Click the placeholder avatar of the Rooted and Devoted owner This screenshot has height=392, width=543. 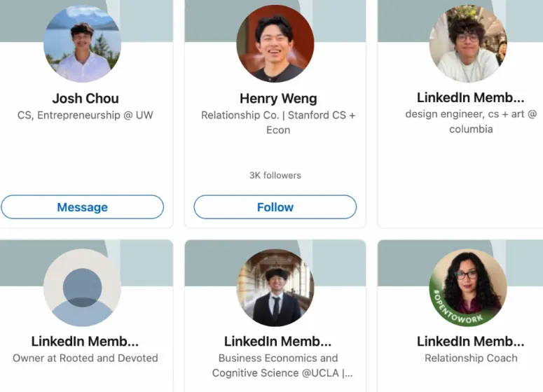[x=83, y=288]
